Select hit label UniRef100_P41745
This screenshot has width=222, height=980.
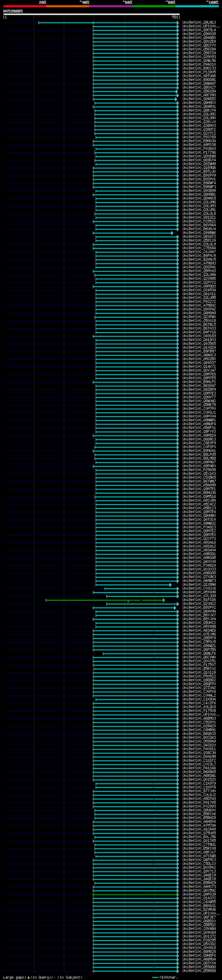click(x=199, y=803)
